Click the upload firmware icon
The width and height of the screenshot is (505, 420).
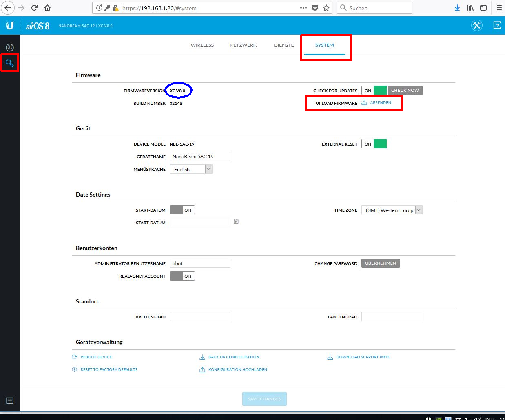[x=364, y=103]
